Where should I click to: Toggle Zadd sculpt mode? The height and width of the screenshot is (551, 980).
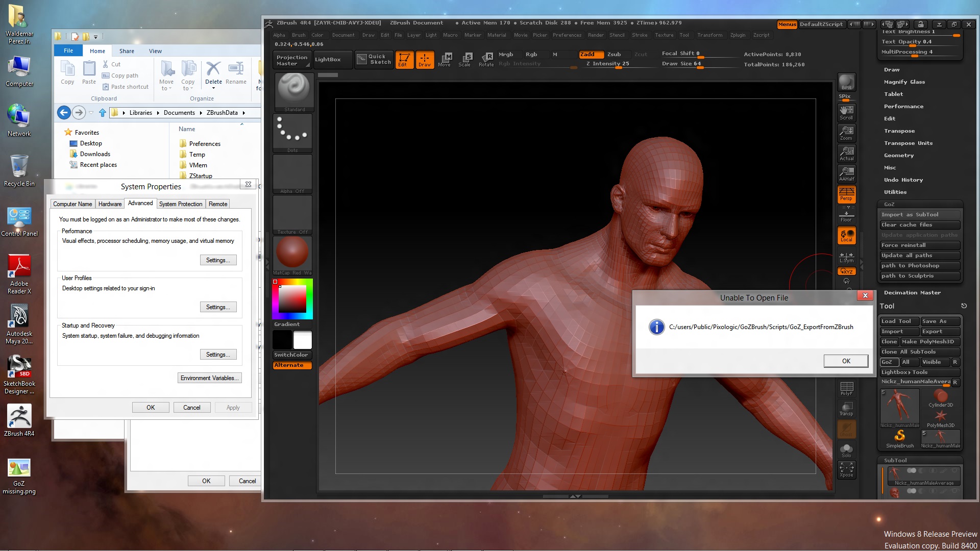[591, 54]
